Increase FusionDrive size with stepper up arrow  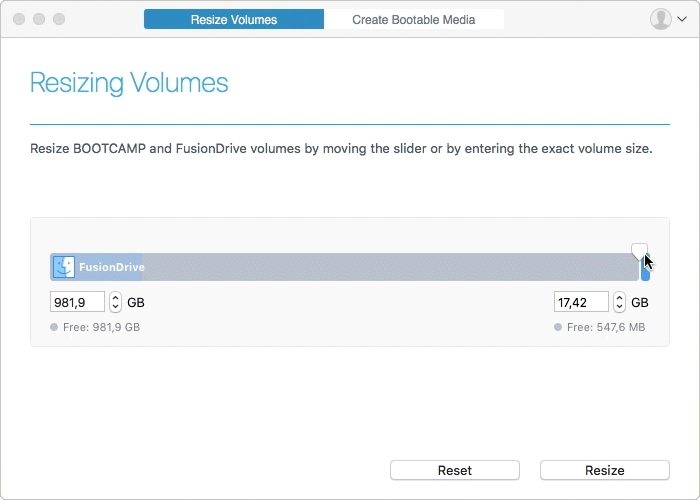(x=115, y=297)
